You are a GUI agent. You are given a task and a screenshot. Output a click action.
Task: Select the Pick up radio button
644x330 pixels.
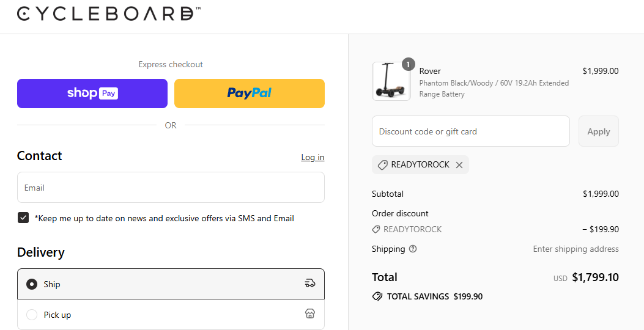[x=32, y=315]
